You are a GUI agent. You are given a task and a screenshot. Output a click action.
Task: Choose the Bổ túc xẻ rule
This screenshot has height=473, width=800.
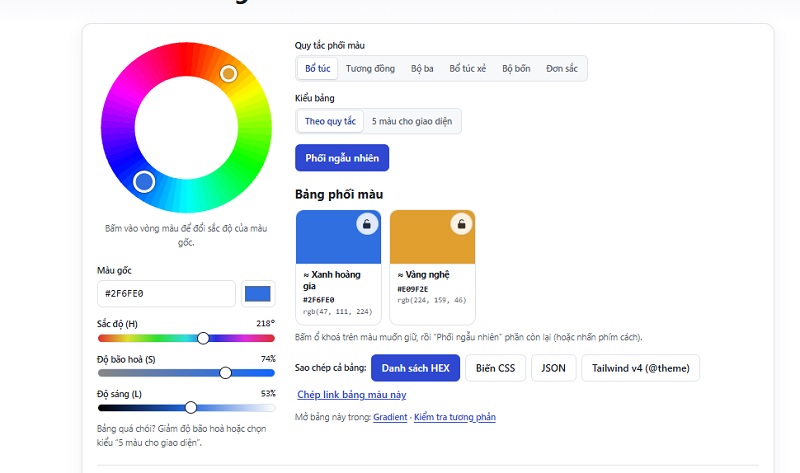[467, 68]
